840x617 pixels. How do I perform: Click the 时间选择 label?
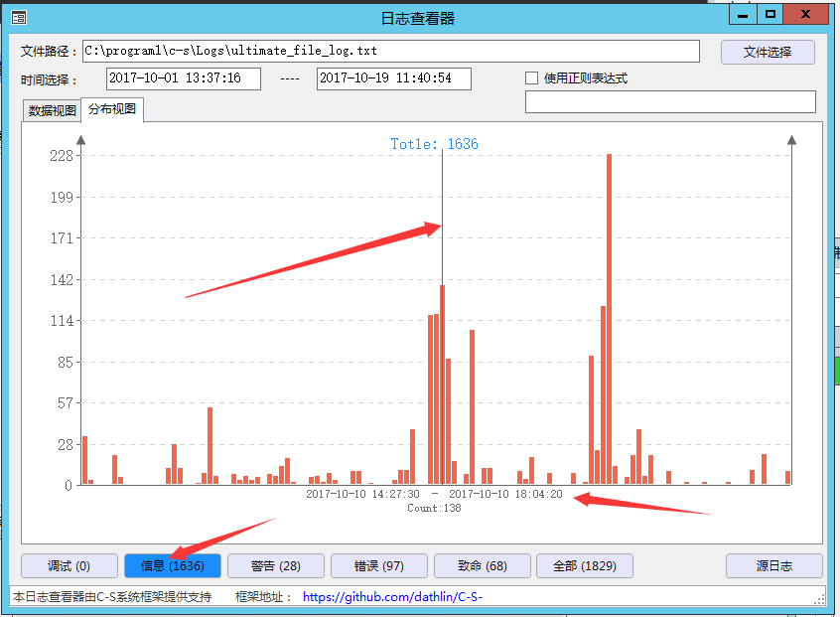50,79
